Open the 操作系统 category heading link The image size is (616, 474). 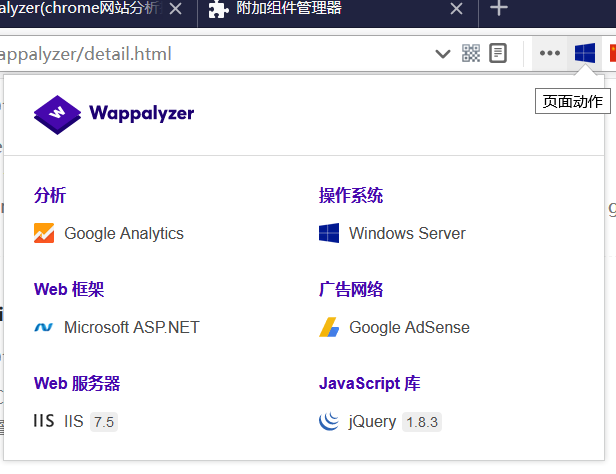tap(351, 195)
